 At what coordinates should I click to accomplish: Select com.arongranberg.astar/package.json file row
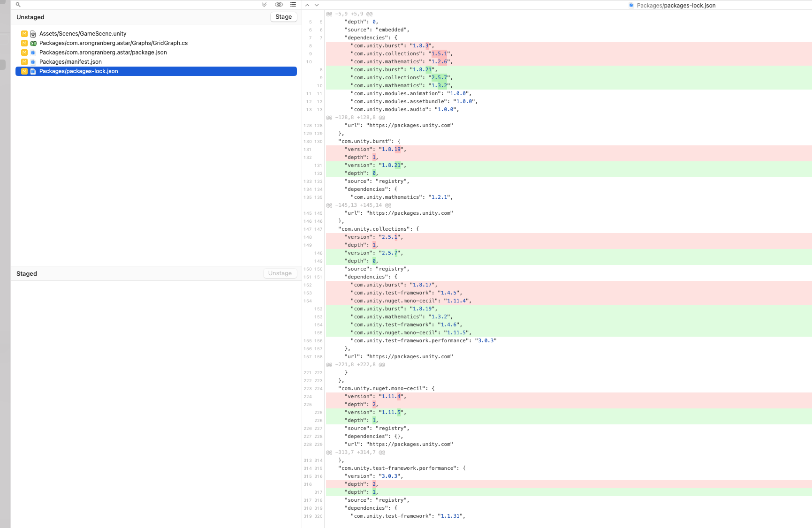click(x=156, y=53)
